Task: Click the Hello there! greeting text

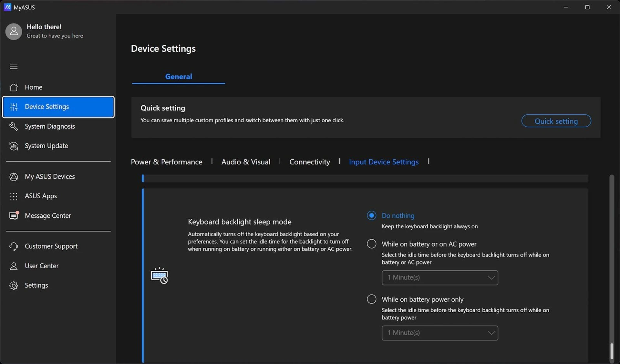Action: pyautogui.click(x=44, y=27)
